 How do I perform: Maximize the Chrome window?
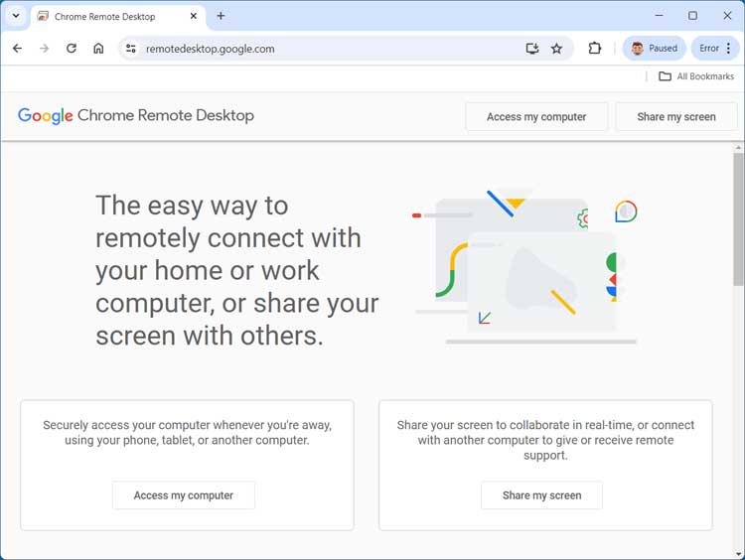tap(692, 16)
